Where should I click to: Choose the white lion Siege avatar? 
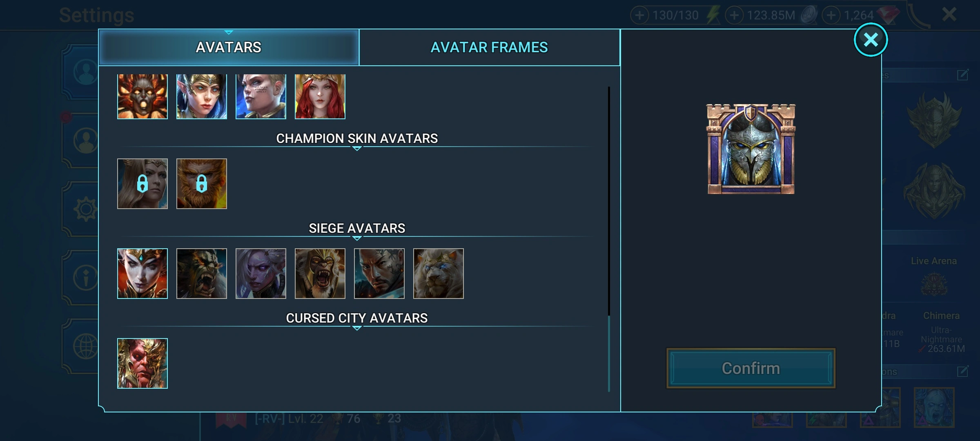coord(439,274)
